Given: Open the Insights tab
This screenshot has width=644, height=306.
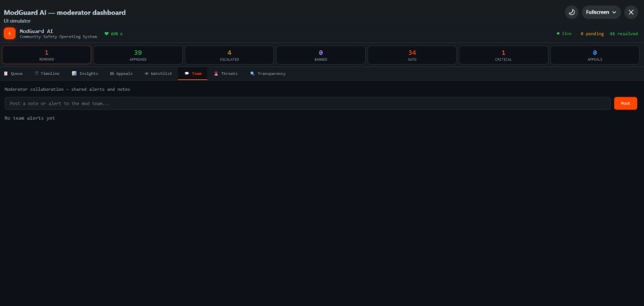Looking at the screenshot, I should tap(85, 74).
